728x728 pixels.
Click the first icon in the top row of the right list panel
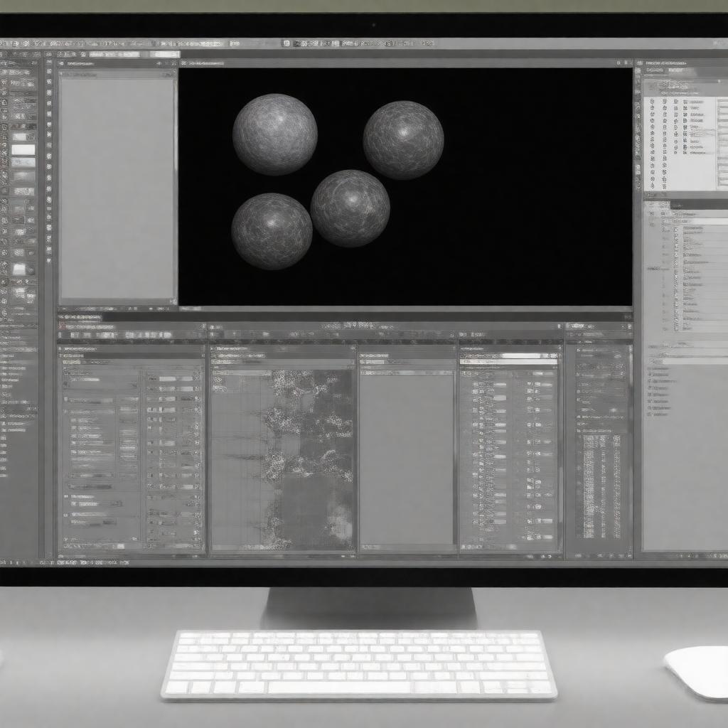[652, 102]
